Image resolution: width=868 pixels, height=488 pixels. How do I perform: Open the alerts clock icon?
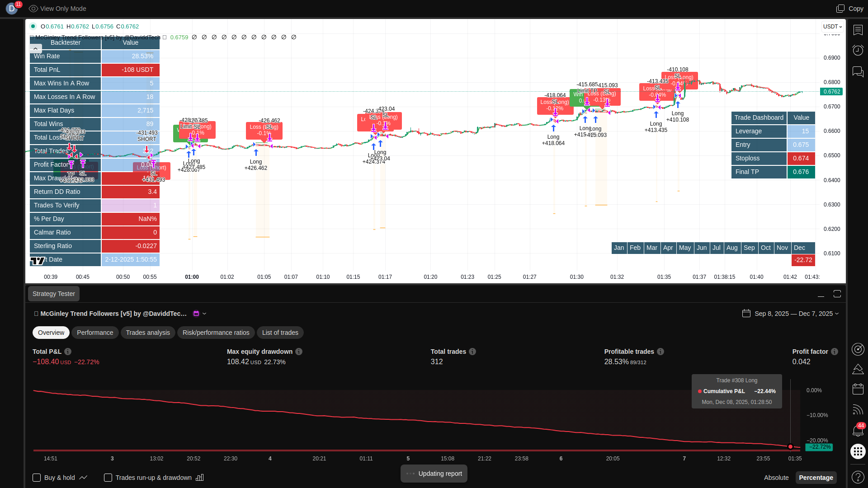click(x=858, y=50)
